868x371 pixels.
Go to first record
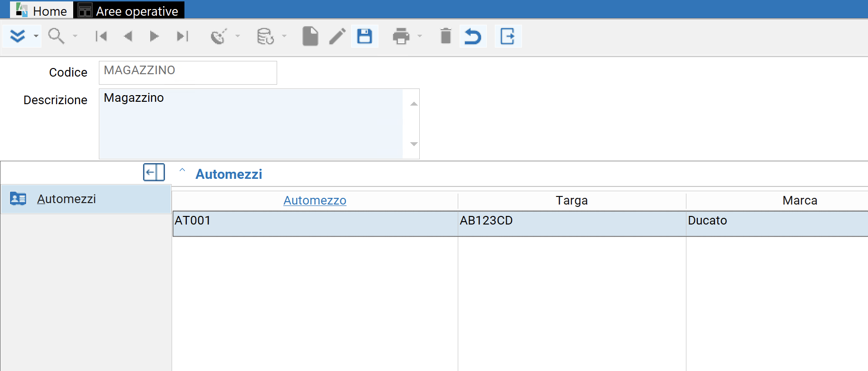[101, 36]
